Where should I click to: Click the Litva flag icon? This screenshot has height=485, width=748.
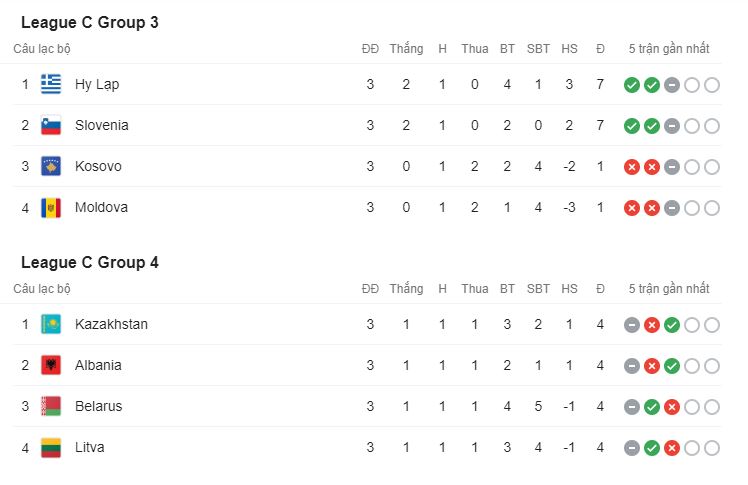pos(51,448)
